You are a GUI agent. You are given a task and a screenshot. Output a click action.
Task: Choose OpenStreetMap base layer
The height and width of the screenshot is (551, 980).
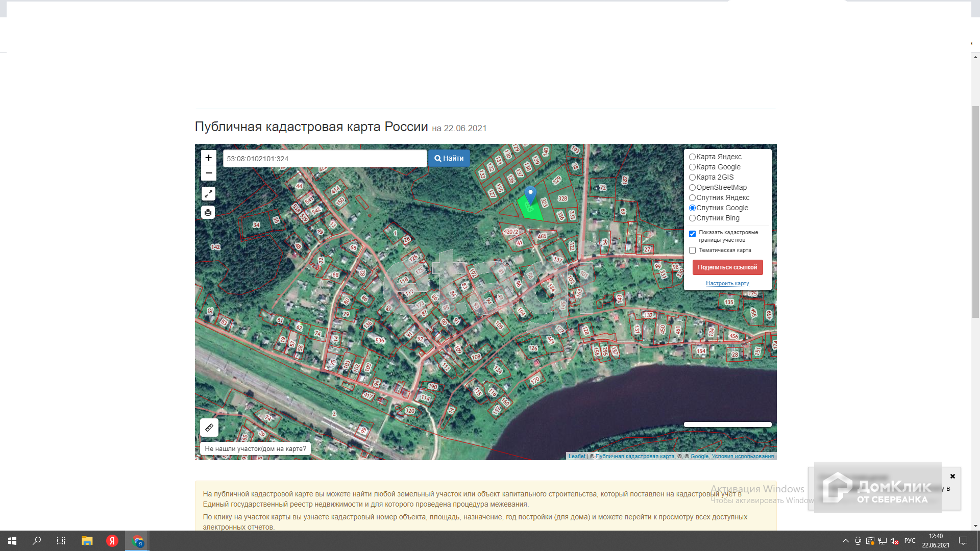pyautogui.click(x=692, y=188)
